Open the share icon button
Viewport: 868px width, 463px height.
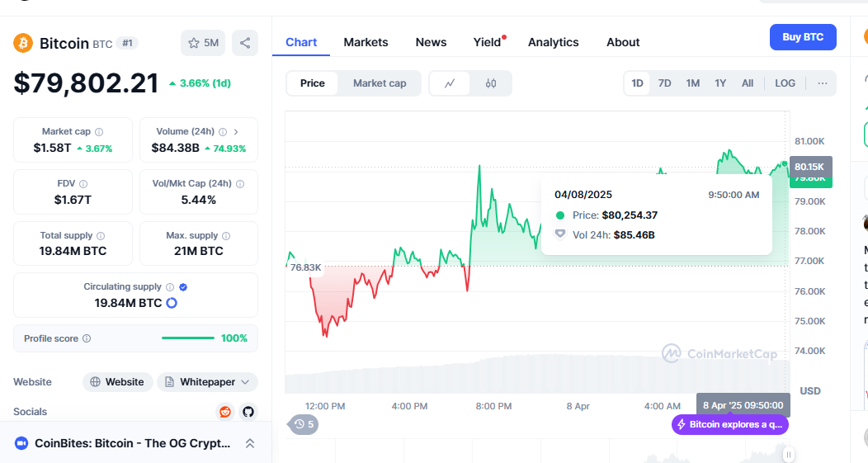(245, 43)
